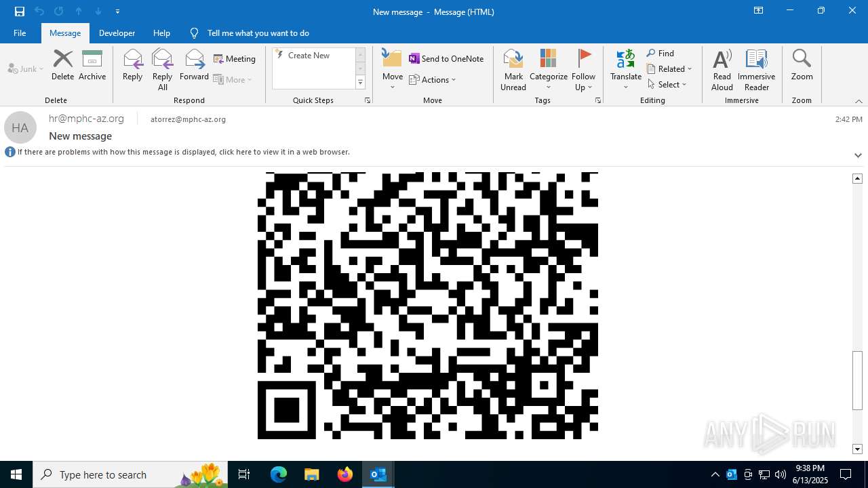Start Read Aloud
Screen dimensions: 868x488
point(722,70)
